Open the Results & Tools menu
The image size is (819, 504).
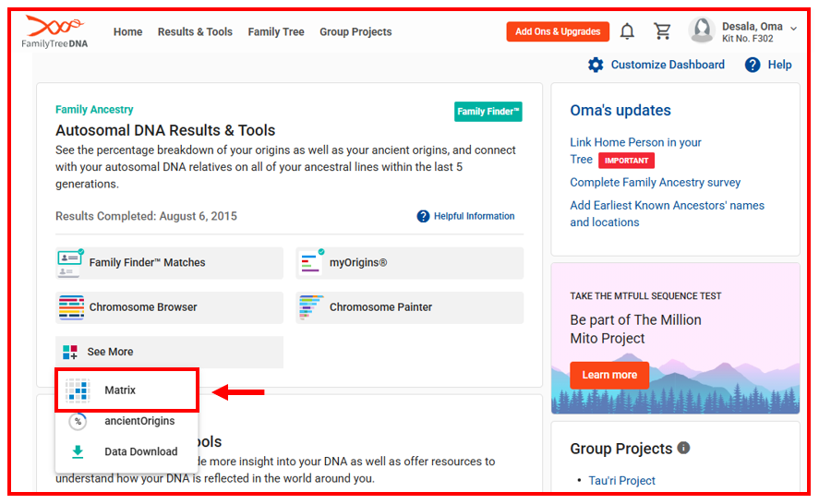pos(195,32)
